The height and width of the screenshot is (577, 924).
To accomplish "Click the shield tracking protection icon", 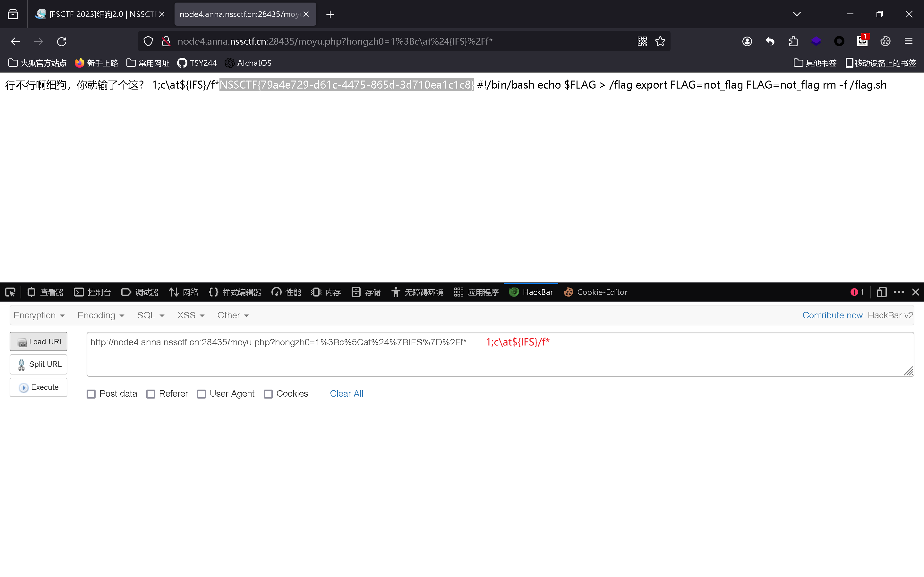I will click(x=148, y=41).
